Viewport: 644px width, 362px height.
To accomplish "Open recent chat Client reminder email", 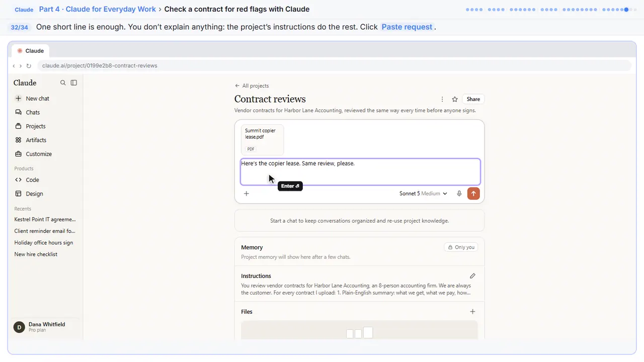I will (45, 231).
